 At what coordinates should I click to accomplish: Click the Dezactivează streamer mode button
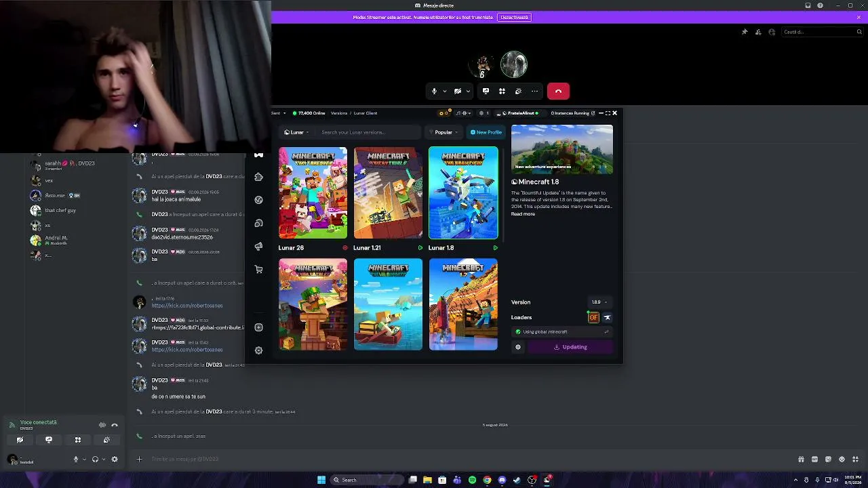(x=514, y=17)
